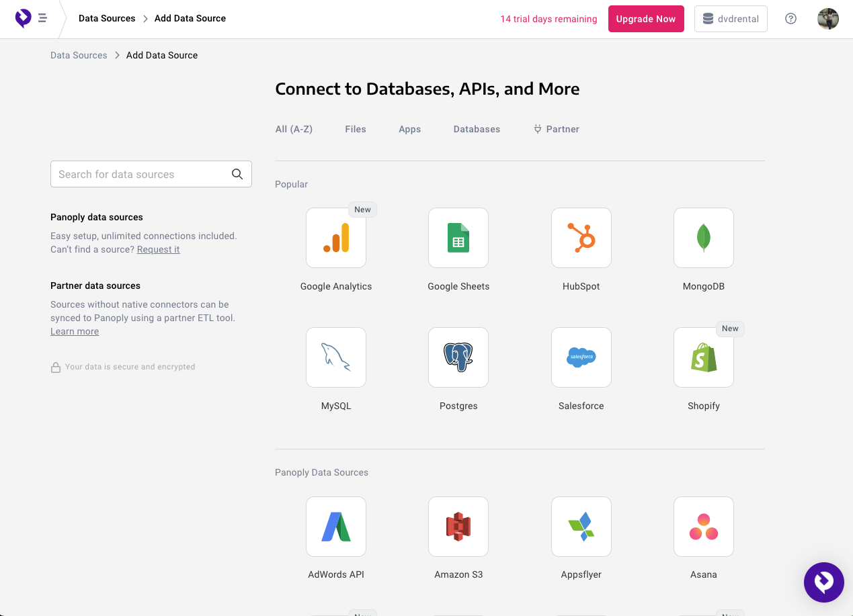
Task: Open the Panoply chat widget
Action: point(824,582)
